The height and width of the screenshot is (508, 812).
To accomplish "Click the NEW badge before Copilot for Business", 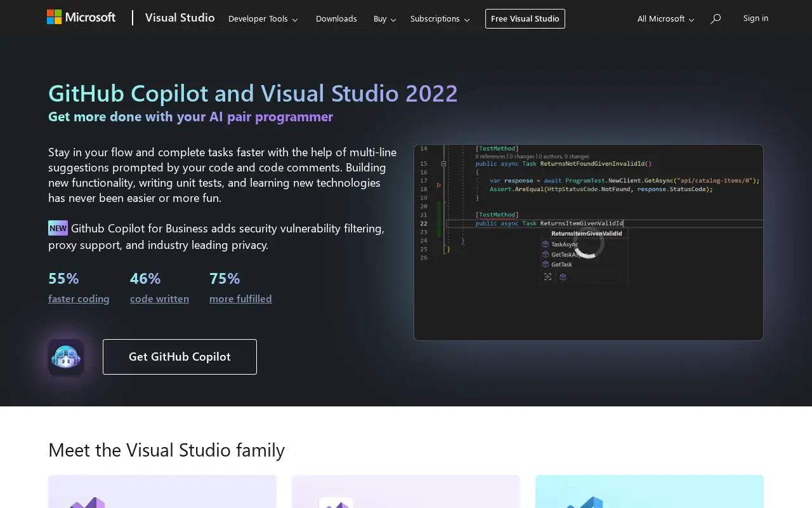I will pyautogui.click(x=58, y=228).
